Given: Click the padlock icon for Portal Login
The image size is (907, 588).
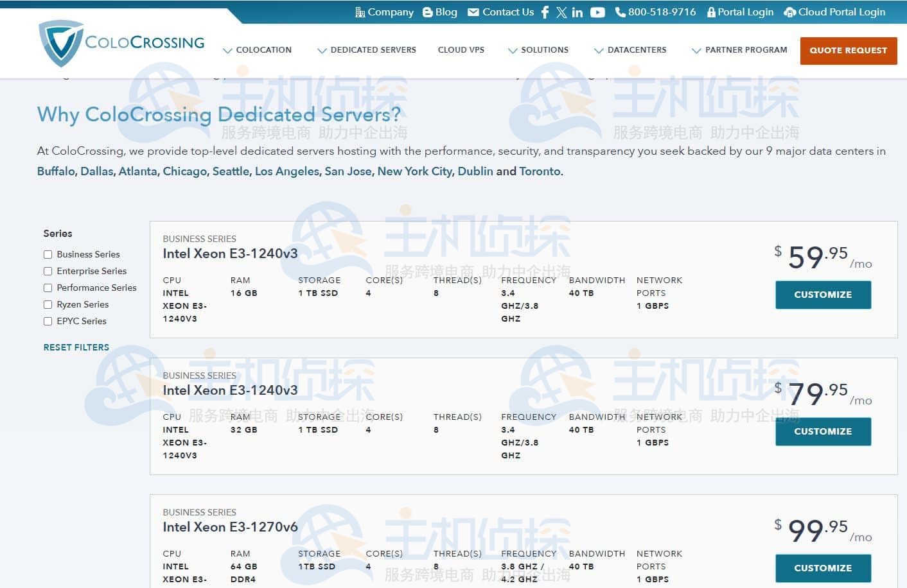Looking at the screenshot, I should coord(711,12).
